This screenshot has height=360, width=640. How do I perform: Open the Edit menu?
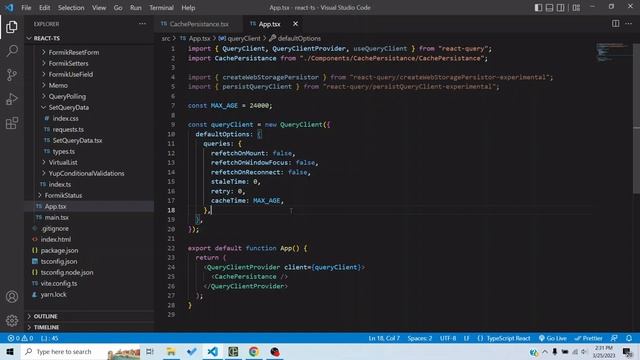tap(44, 8)
